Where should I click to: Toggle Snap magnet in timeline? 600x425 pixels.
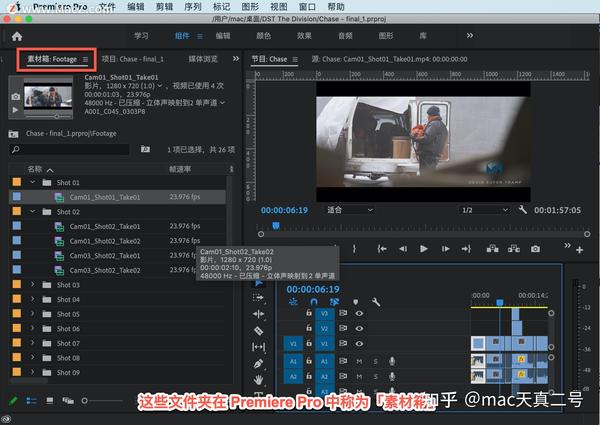point(314,302)
